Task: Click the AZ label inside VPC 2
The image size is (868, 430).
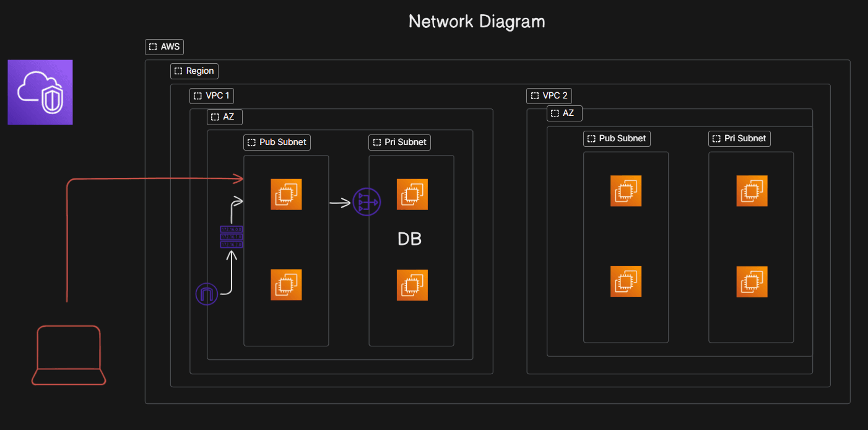Action: pyautogui.click(x=564, y=113)
